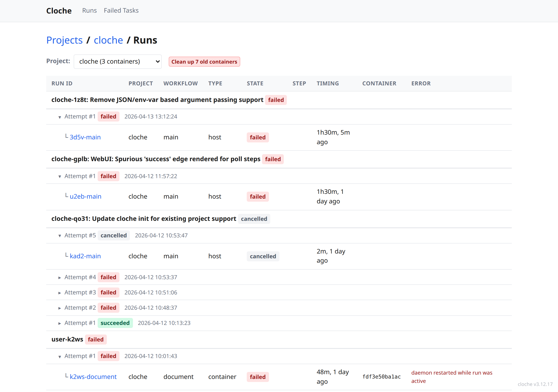Expand Attempt #1 succeeded

[x=60, y=323]
